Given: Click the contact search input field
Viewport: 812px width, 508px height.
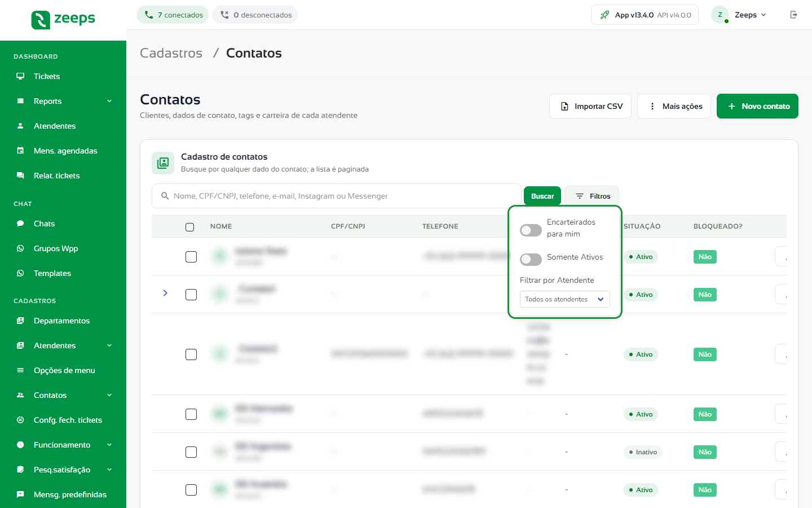Looking at the screenshot, I should [337, 196].
